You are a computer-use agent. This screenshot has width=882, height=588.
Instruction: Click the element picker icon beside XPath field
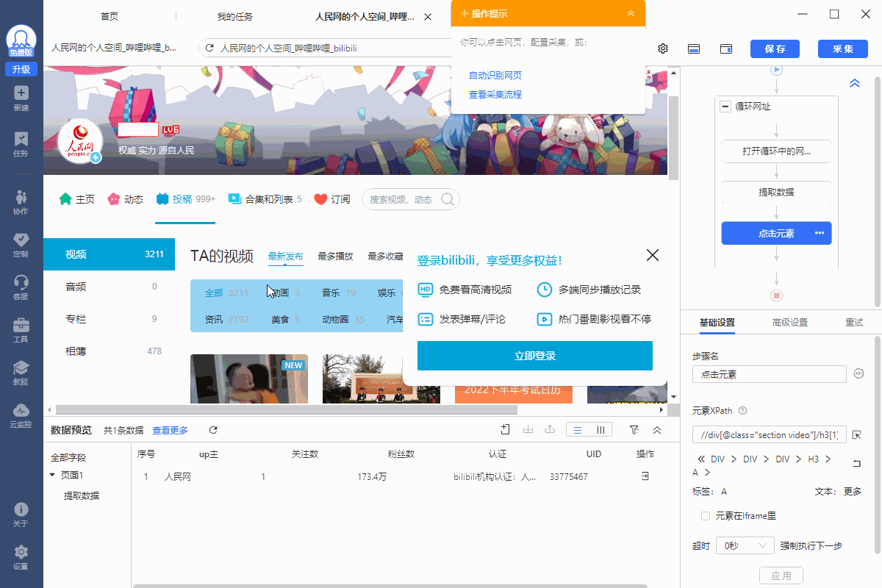click(857, 435)
